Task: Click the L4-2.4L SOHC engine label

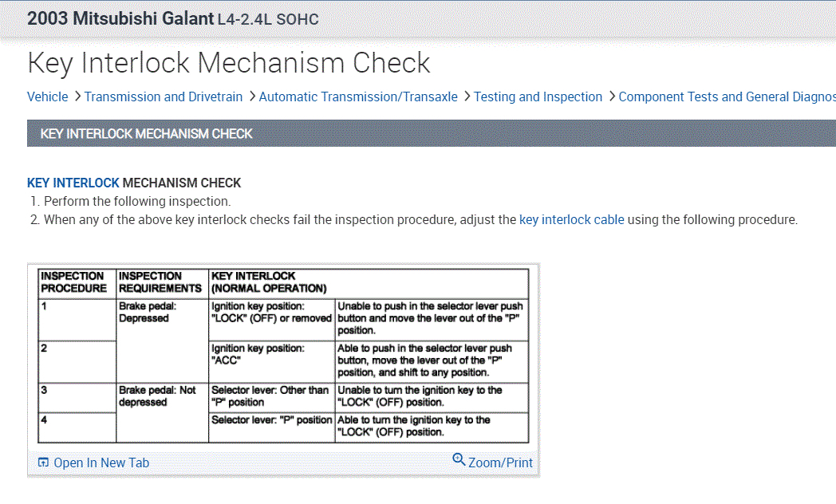Action: pos(268,19)
